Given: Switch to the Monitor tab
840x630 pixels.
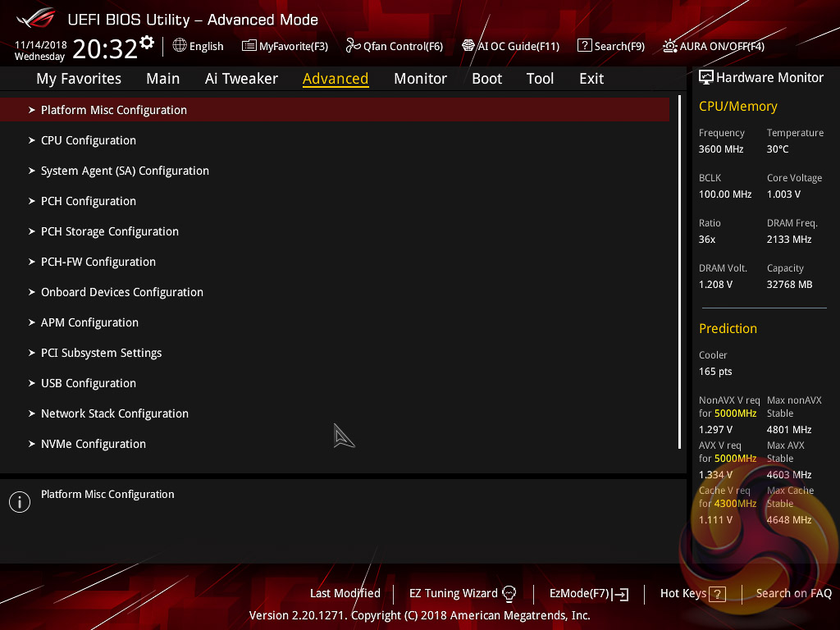Looking at the screenshot, I should pyautogui.click(x=421, y=79).
